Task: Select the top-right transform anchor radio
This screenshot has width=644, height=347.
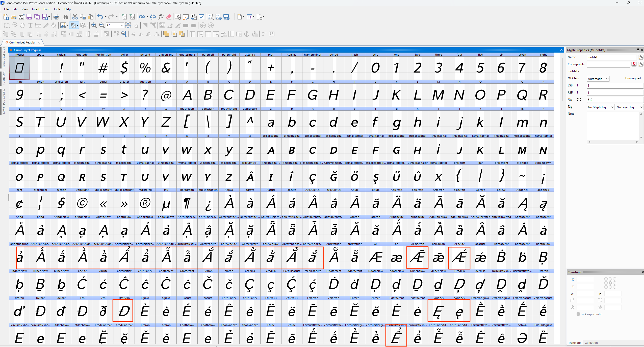Action: tap(614, 279)
